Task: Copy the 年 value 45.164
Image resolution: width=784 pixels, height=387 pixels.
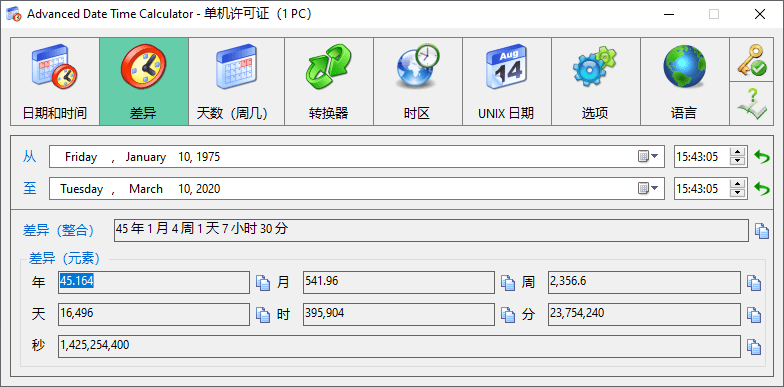Action: point(263,282)
